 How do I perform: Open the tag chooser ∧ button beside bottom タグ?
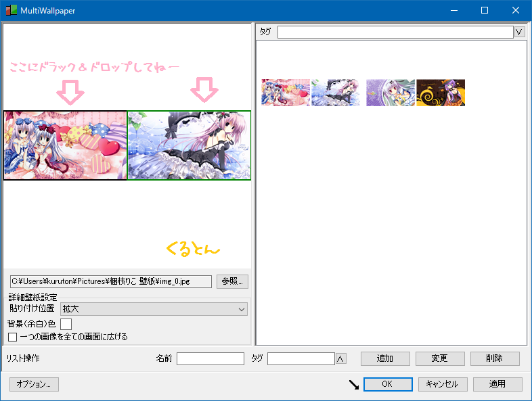pyautogui.click(x=341, y=358)
